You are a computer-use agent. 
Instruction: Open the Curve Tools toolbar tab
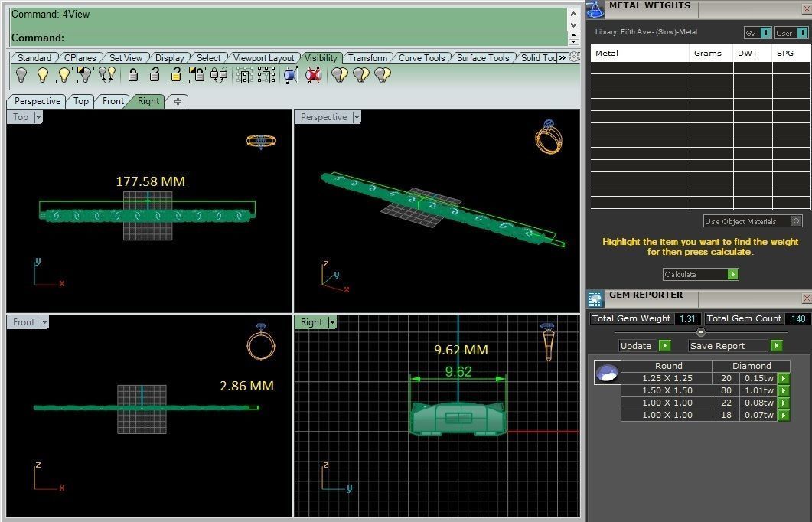[x=422, y=58]
